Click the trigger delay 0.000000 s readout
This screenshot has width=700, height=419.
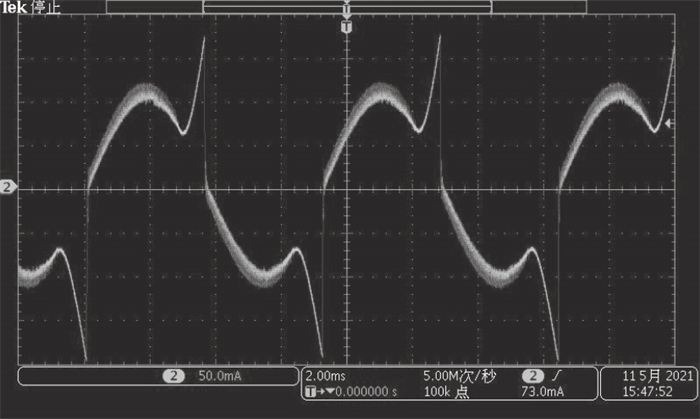pyautogui.click(x=366, y=392)
